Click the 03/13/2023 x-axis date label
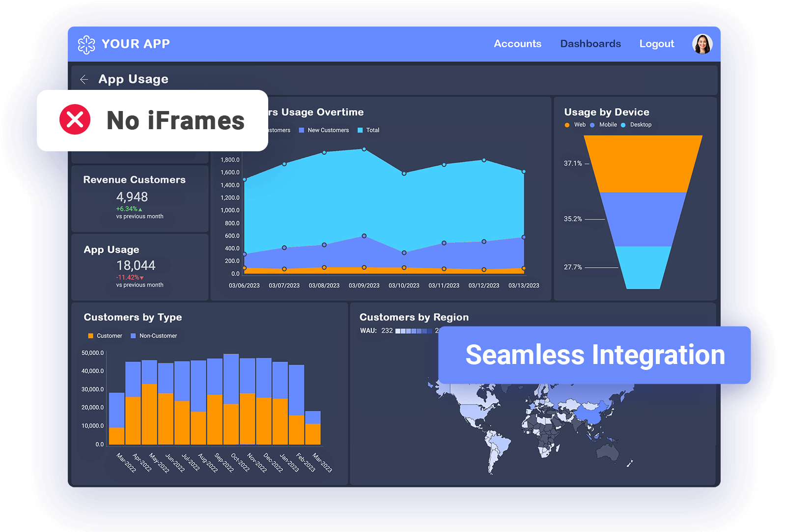786x532 pixels. click(x=524, y=285)
